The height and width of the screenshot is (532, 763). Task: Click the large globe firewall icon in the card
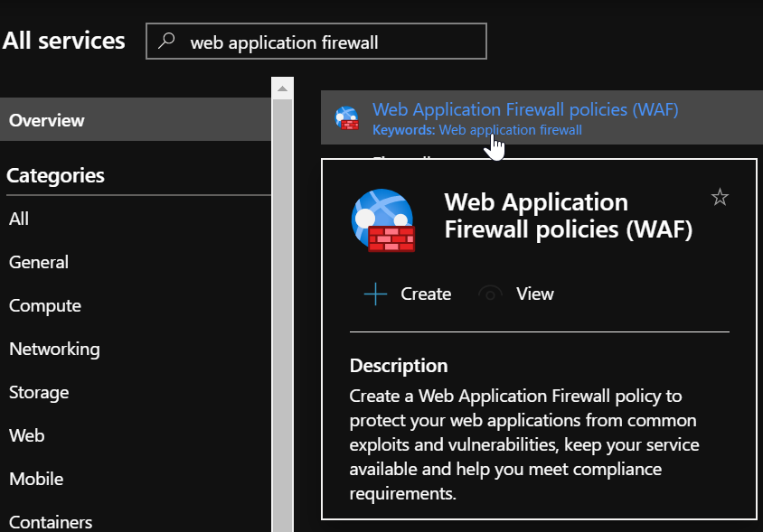click(x=382, y=221)
